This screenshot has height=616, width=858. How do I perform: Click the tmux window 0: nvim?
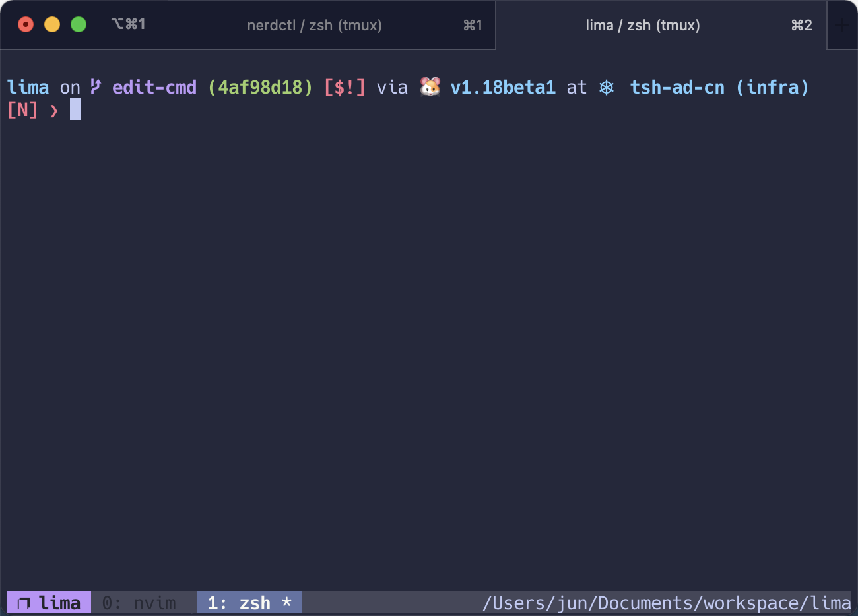(139, 603)
